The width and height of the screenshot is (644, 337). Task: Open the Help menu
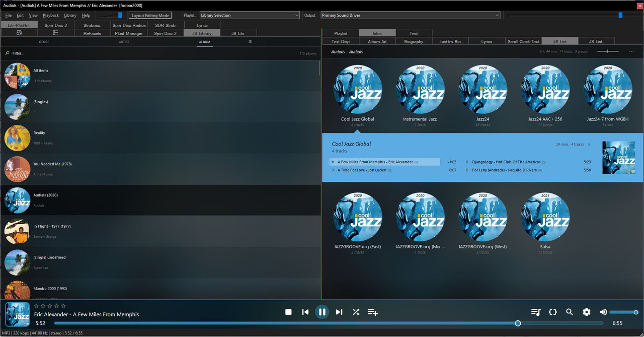(x=86, y=15)
